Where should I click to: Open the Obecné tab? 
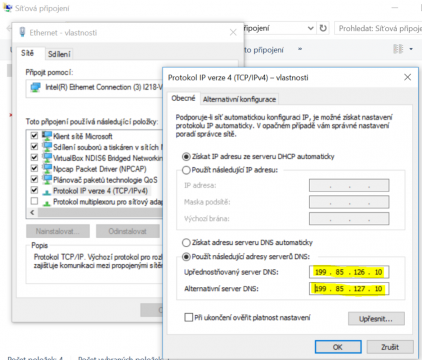tap(183, 98)
